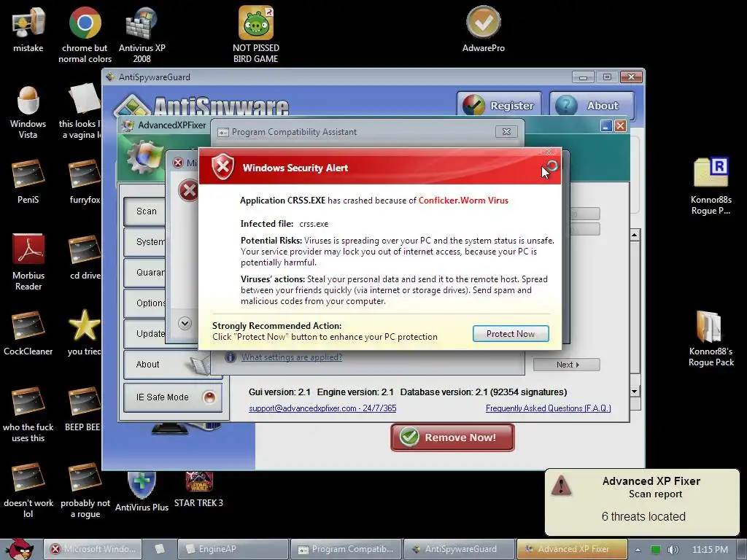Select the BEEP BEE desktop icon
The width and height of the screenshot is (747, 560).
pos(84,410)
